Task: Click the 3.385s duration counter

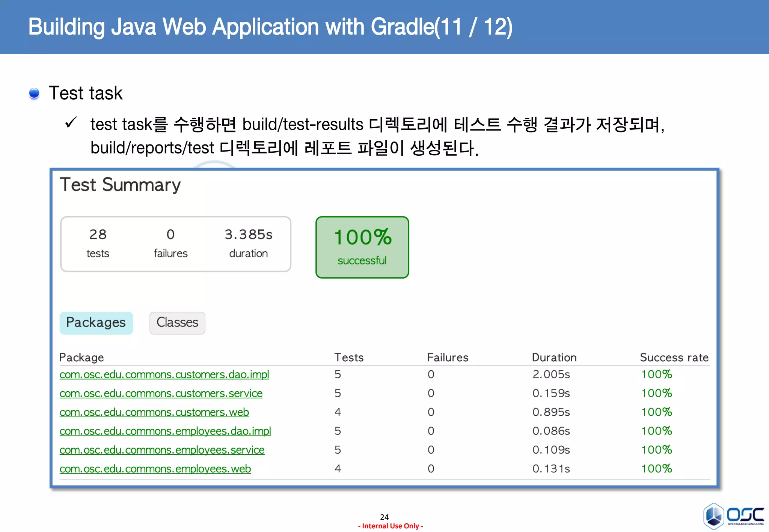Action: click(249, 243)
